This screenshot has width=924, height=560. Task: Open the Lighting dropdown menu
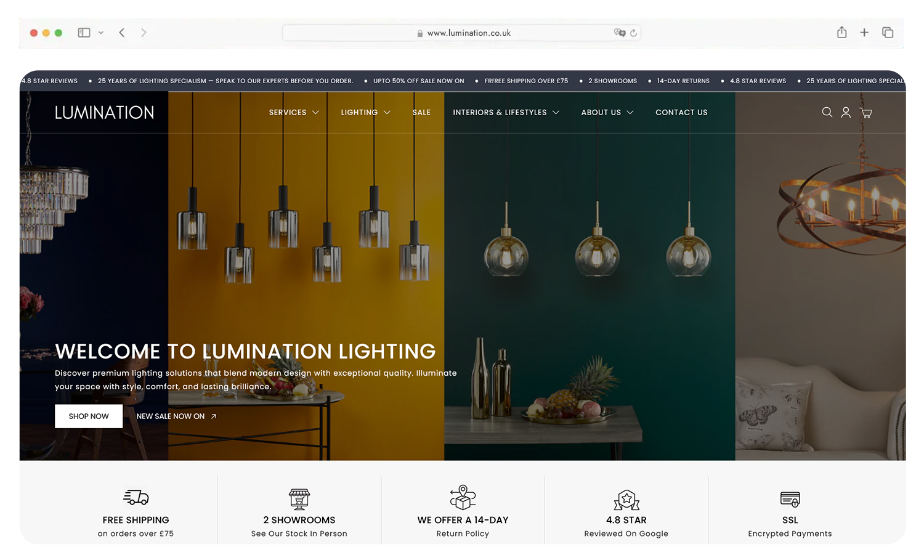pyautogui.click(x=365, y=112)
